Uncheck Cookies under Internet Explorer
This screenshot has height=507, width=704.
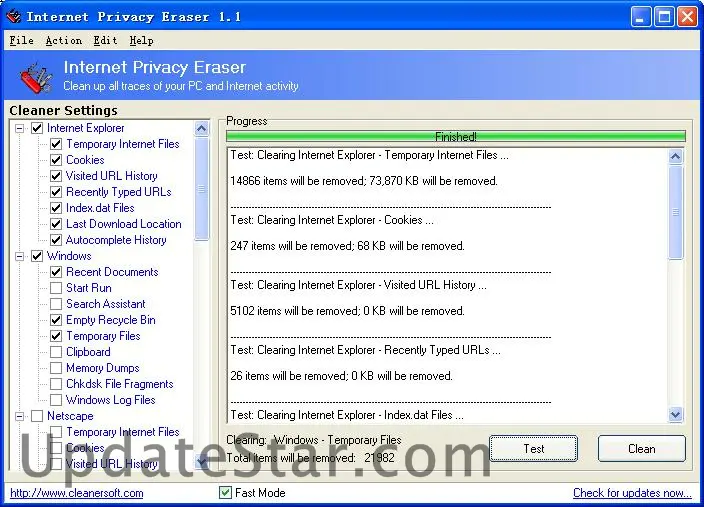[x=56, y=160]
